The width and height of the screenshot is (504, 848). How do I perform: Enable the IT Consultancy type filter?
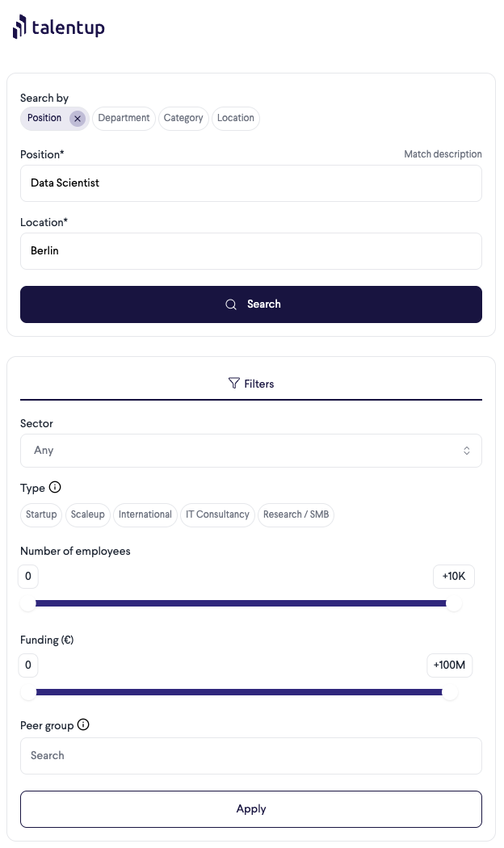(x=217, y=514)
